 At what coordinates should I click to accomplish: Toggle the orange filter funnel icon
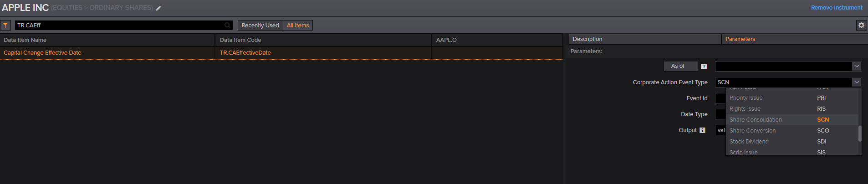pos(5,26)
